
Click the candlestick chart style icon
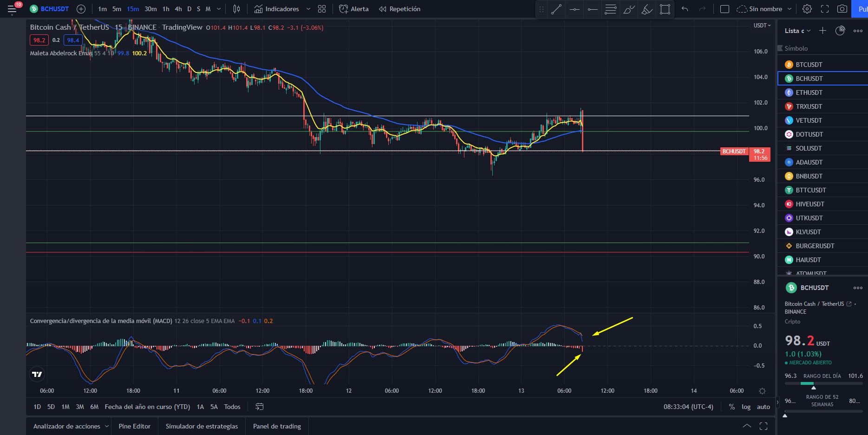[236, 9]
